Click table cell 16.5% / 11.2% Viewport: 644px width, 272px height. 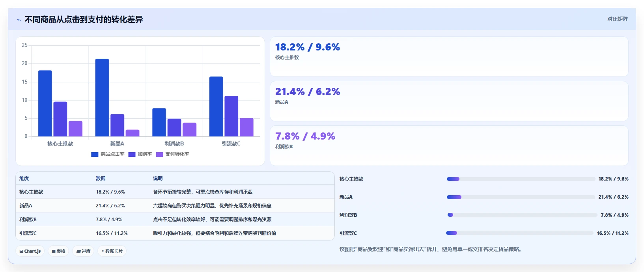coord(112,233)
